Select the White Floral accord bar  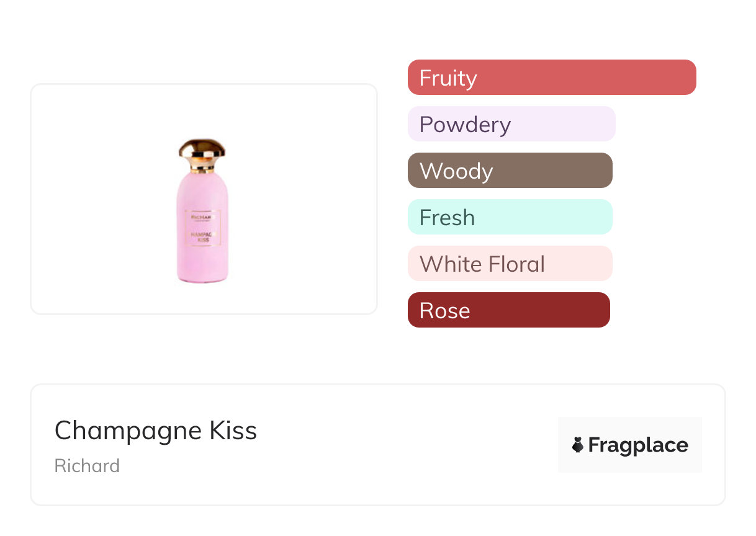[510, 264]
